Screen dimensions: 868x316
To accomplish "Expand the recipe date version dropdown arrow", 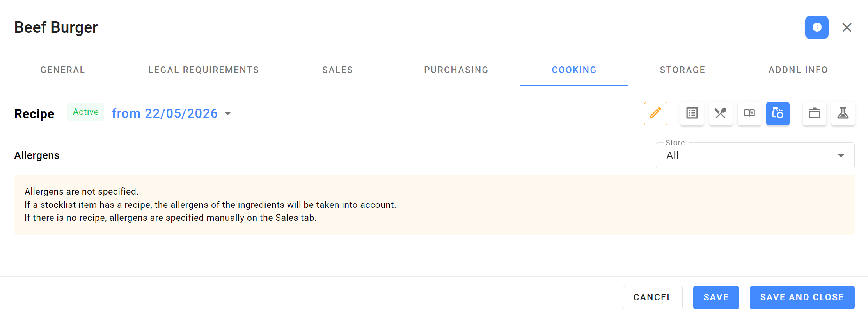I will tap(228, 114).
